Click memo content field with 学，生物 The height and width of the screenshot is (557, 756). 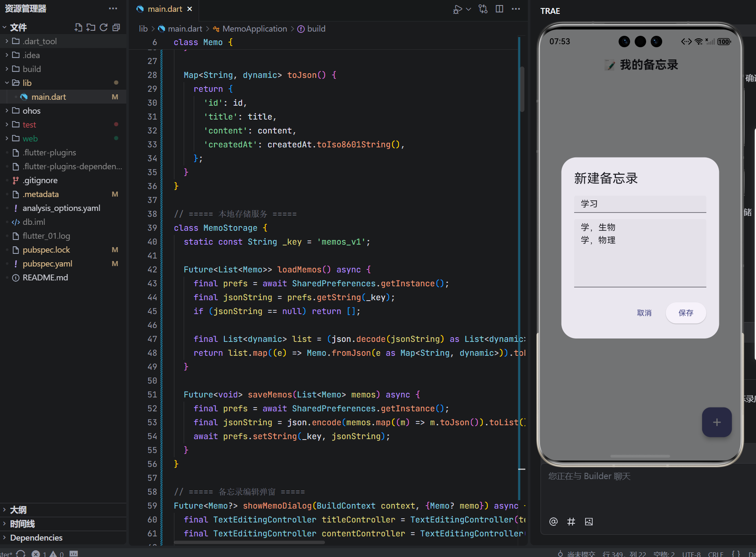(x=640, y=253)
